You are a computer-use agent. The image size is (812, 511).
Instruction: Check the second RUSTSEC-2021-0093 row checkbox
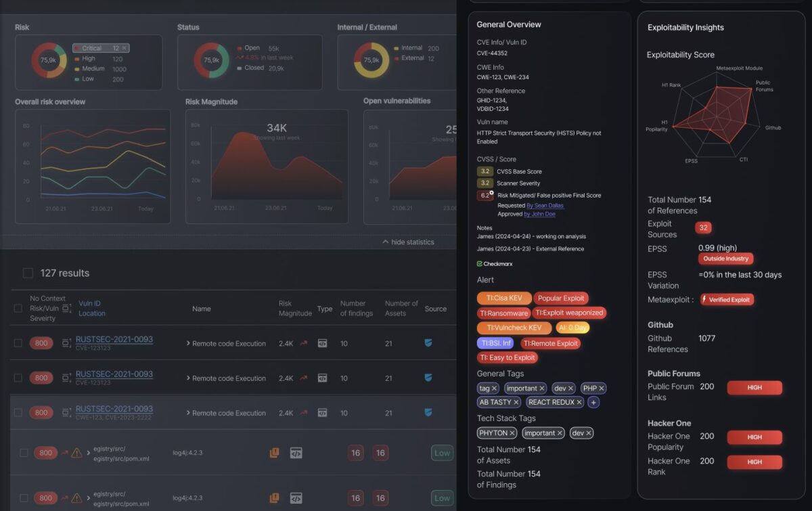(18, 378)
